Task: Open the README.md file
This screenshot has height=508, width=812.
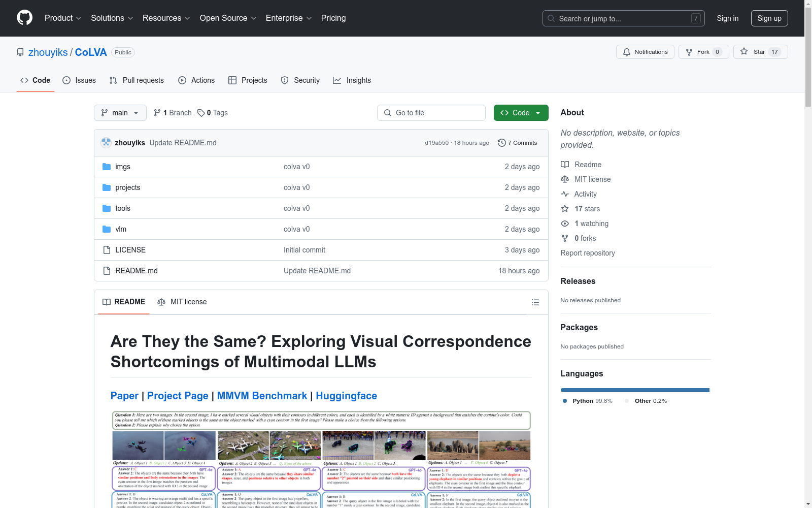Action: (137, 271)
